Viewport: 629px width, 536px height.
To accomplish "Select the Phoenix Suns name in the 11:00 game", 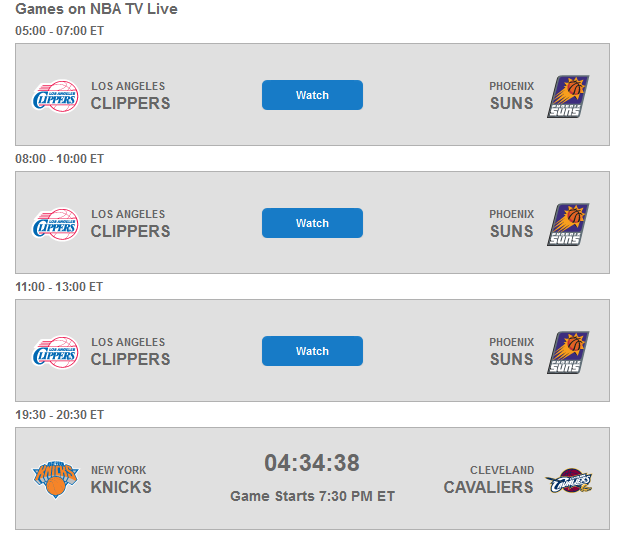I will (511, 351).
